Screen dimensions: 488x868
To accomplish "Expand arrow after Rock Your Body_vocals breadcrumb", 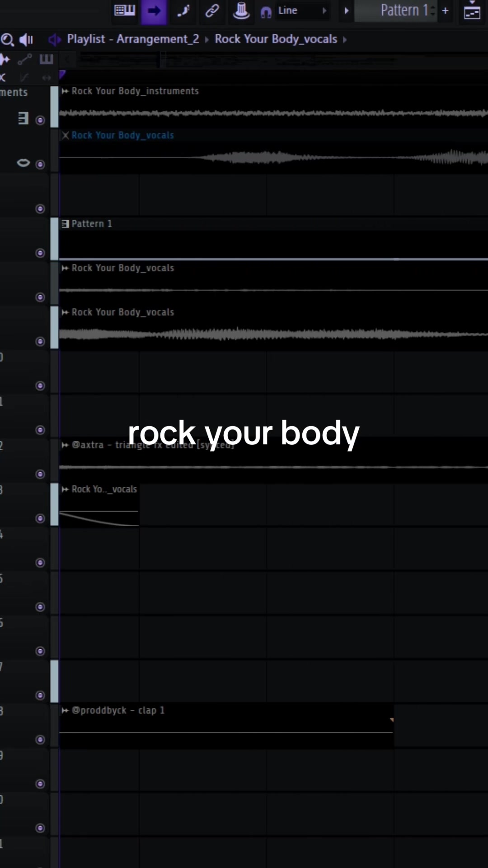I will click(x=345, y=40).
